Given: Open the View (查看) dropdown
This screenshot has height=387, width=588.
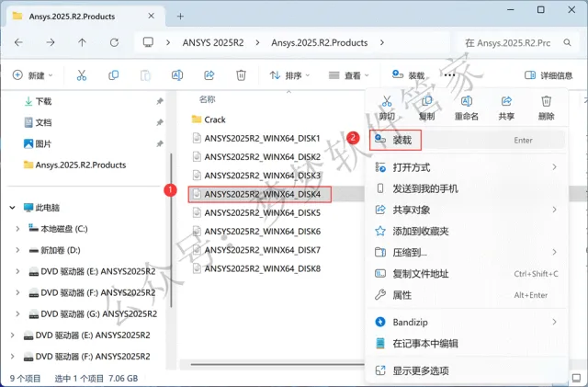Looking at the screenshot, I should (x=349, y=75).
